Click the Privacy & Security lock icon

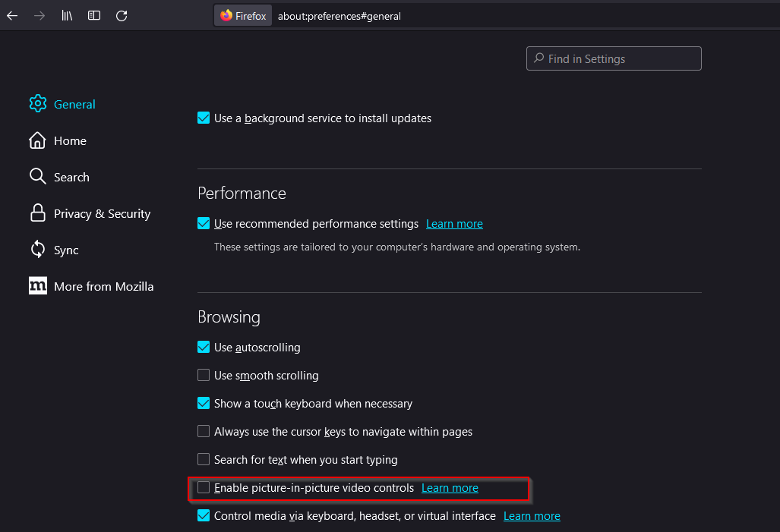38,212
